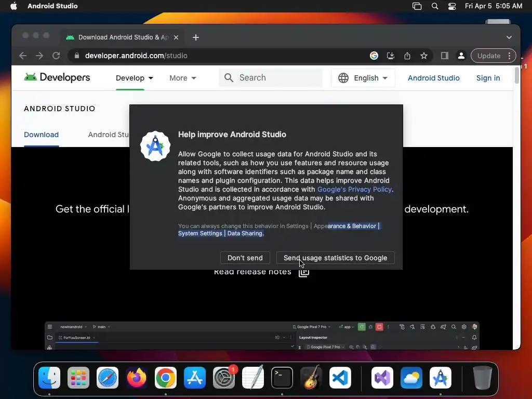This screenshot has width=532, height=399.
Task: Open Google Chrome from the Dock
Action: [166, 378]
